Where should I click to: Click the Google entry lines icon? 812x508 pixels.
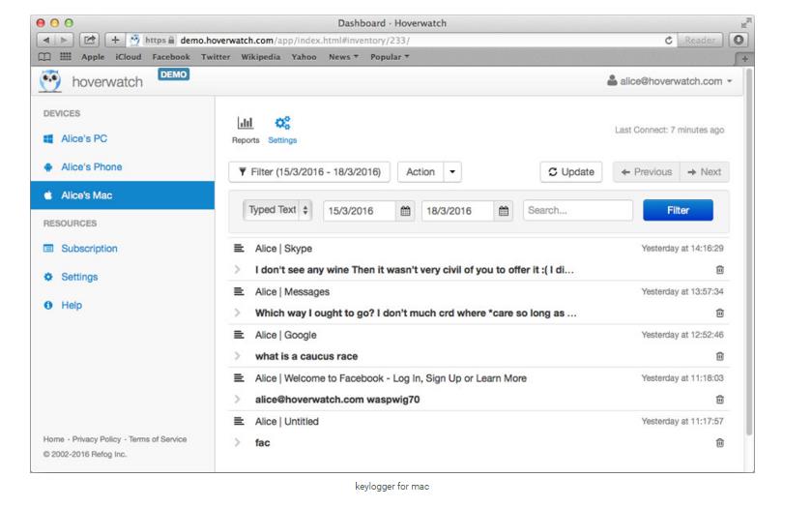(x=239, y=335)
